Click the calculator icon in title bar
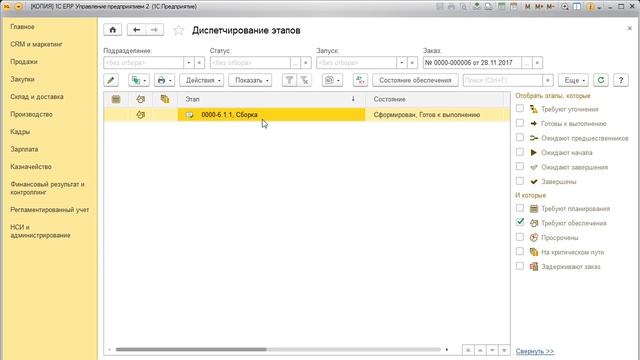Image resolution: width=640 pixels, height=360 pixels. click(502, 7)
